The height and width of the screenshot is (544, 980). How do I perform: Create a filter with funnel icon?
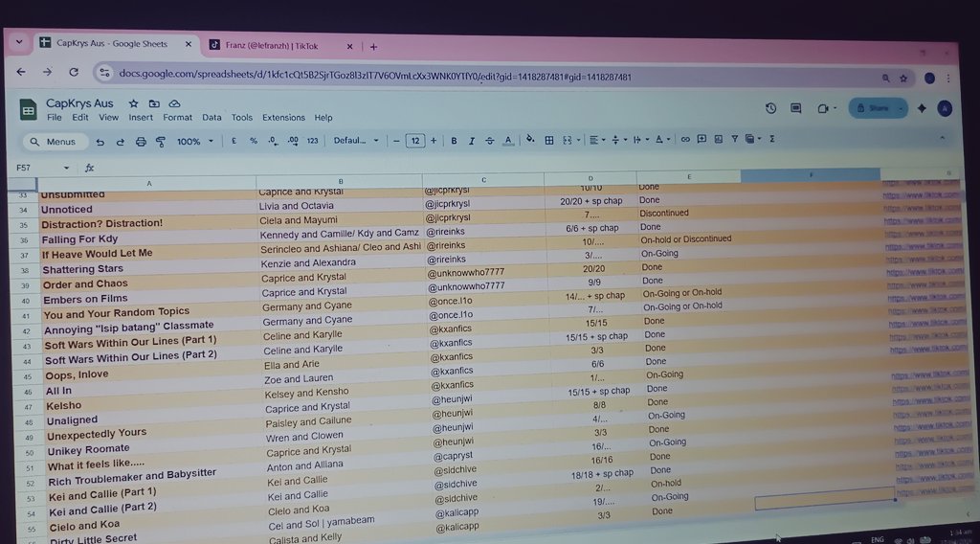pos(734,139)
